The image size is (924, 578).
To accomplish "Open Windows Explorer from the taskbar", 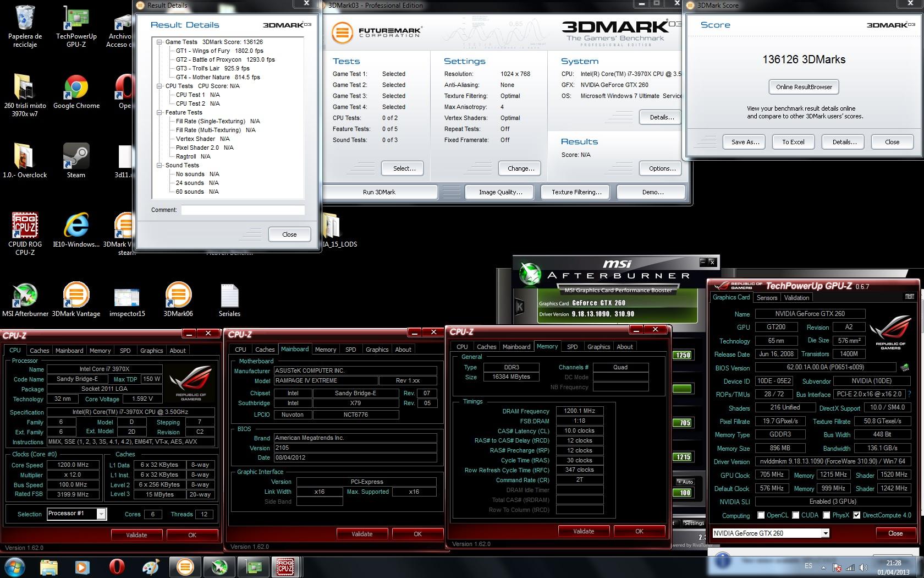I will point(49,566).
